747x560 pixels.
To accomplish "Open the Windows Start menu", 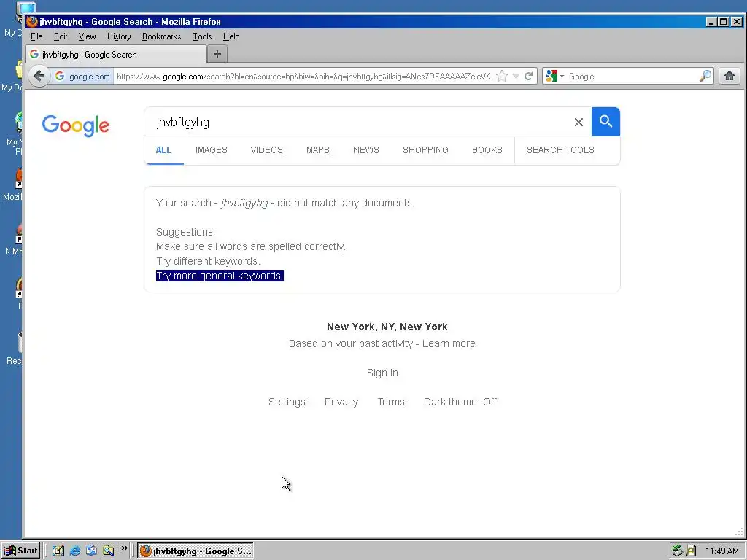I will pyautogui.click(x=20, y=551).
